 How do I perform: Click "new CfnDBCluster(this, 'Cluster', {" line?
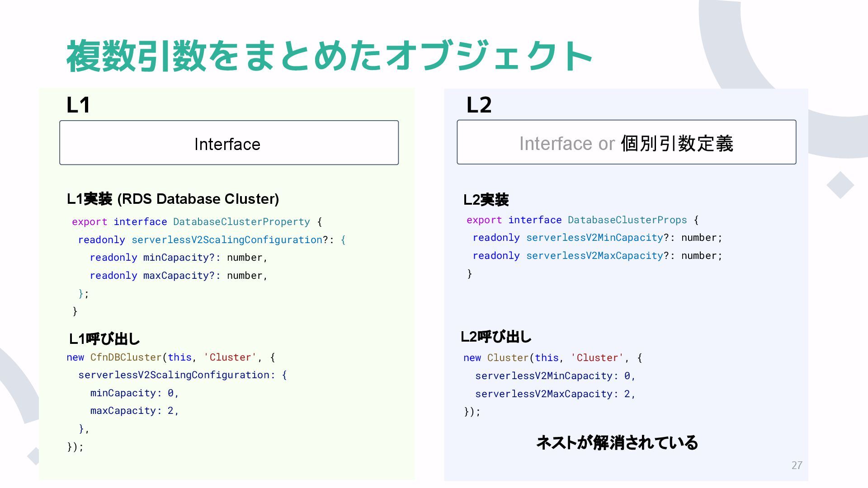click(x=171, y=357)
